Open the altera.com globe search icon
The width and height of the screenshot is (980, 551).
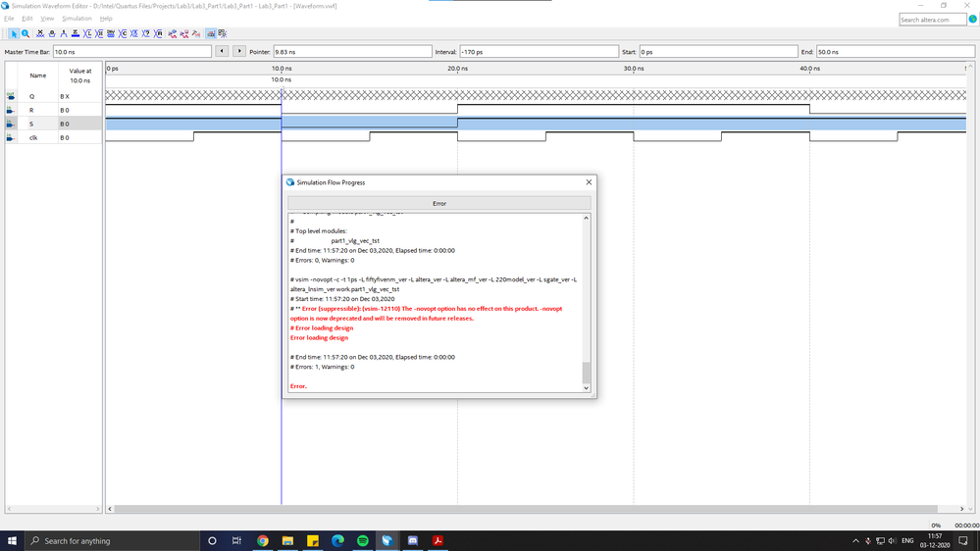972,20
